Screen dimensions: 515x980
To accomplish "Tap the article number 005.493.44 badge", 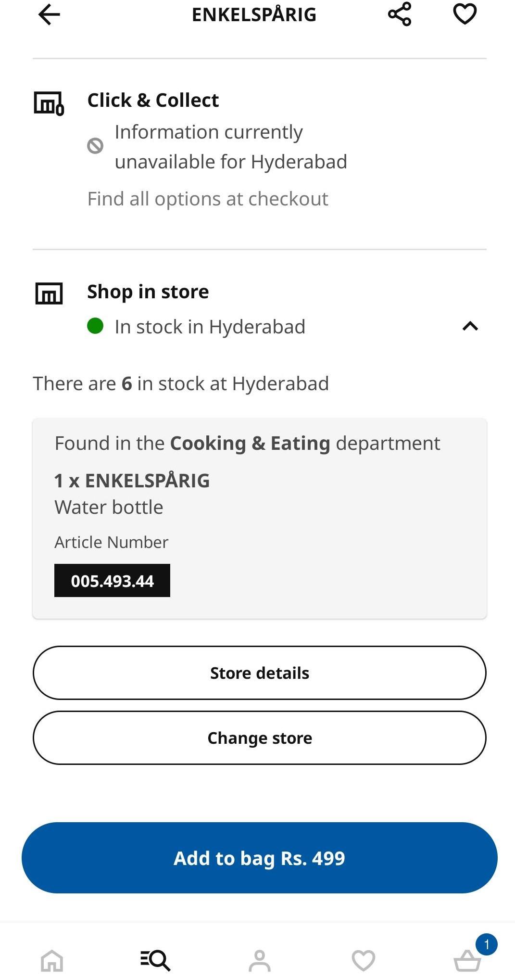I will click(112, 581).
